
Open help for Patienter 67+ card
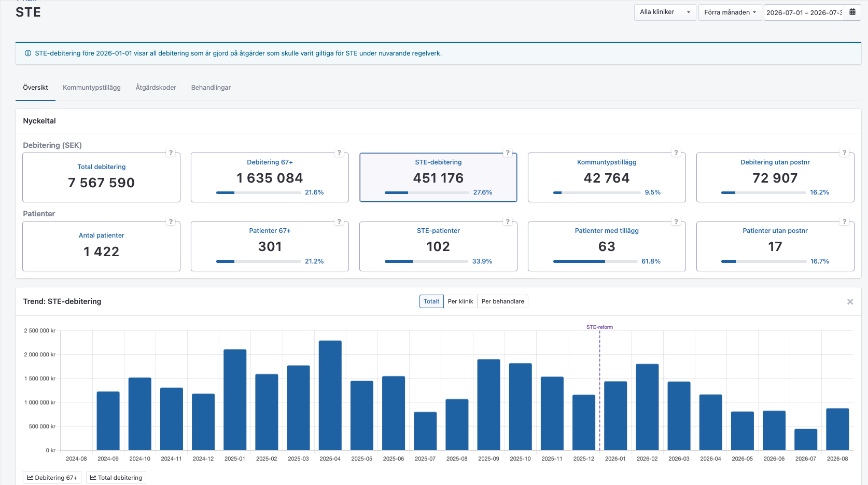[x=339, y=221]
